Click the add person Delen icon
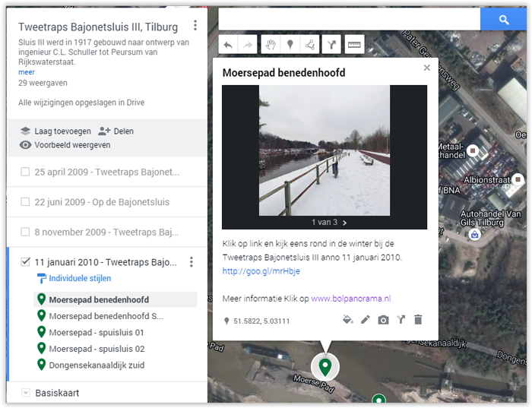The width and height of the screenshot is (532, 408). [104, 131]
